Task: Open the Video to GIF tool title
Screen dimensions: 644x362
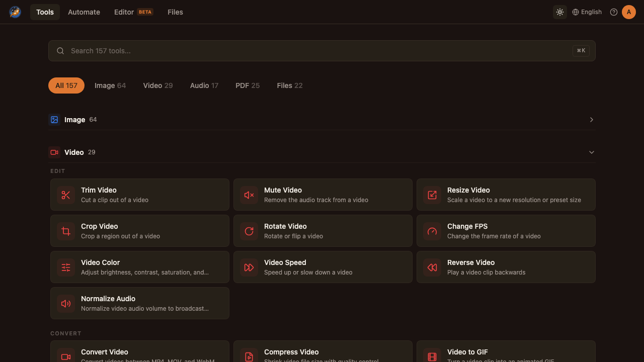Action: click(467, 352)
